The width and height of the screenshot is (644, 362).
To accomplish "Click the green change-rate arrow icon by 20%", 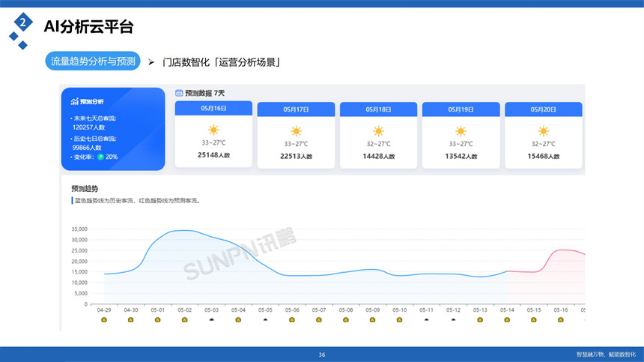I will (x=100, y=157).
